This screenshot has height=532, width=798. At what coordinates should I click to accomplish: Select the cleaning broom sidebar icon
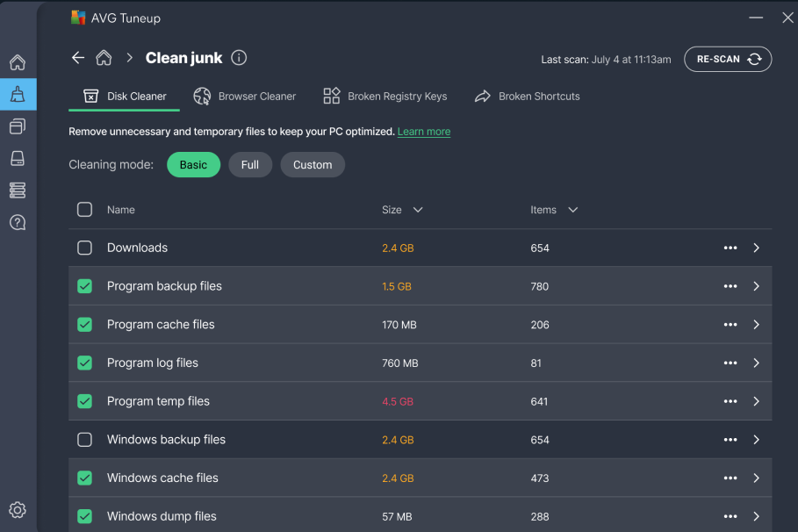[18, 94]
